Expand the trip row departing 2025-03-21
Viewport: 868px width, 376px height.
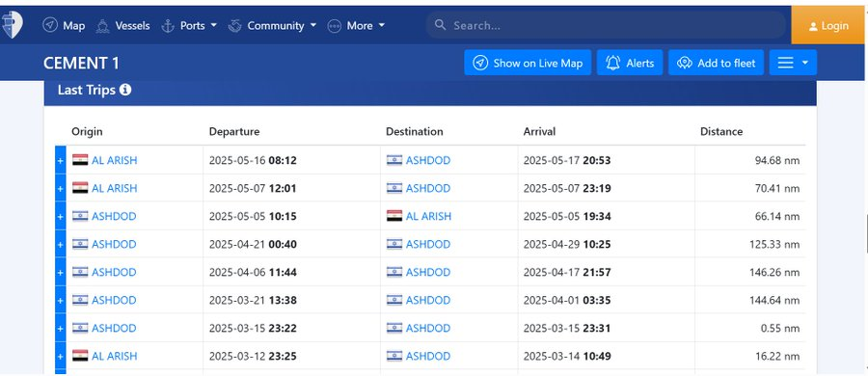point(61,300)
